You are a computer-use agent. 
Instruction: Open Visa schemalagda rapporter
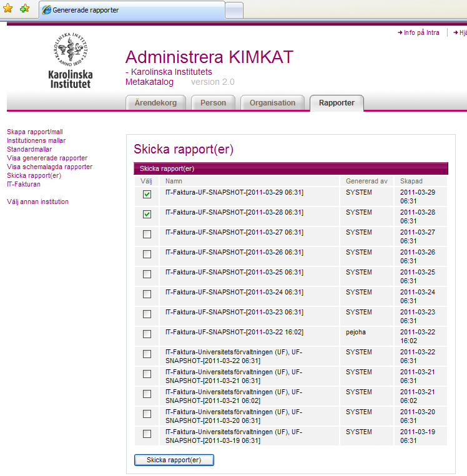[49, 167]
